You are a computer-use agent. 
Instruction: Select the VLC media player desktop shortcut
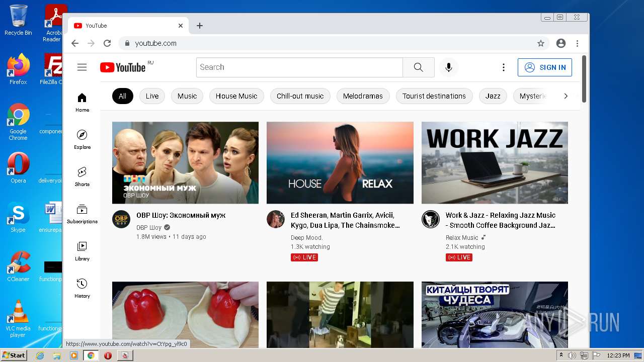(x=18, y=319)
